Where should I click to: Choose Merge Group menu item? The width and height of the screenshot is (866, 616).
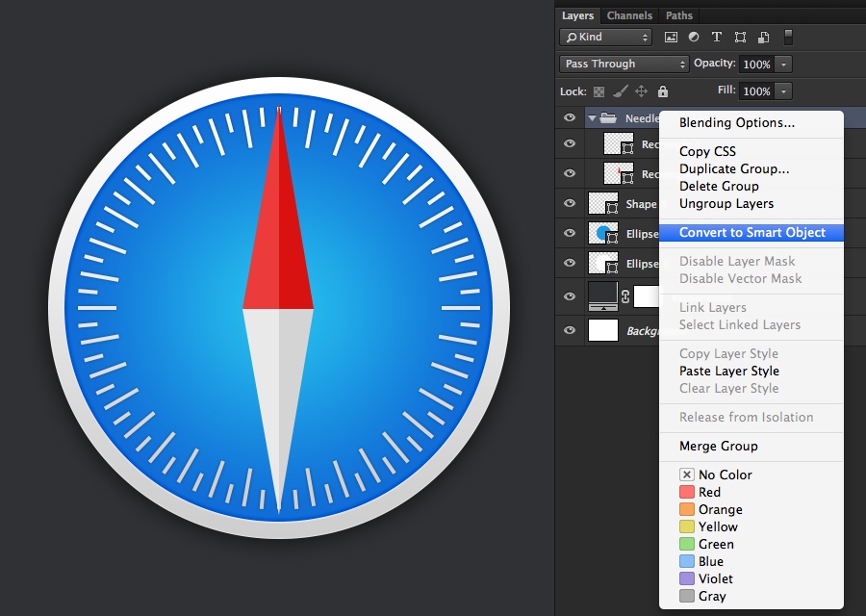tap(751, 446)
